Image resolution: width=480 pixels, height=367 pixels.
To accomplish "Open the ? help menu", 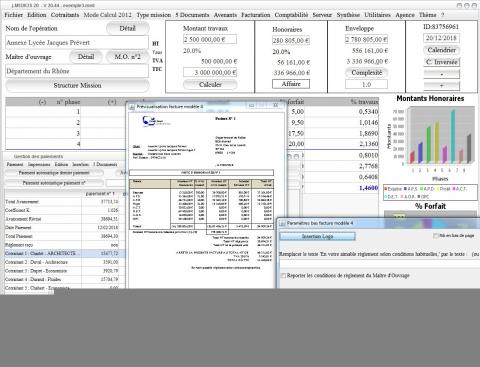I will pyautogui.click(x=442, y=15).
